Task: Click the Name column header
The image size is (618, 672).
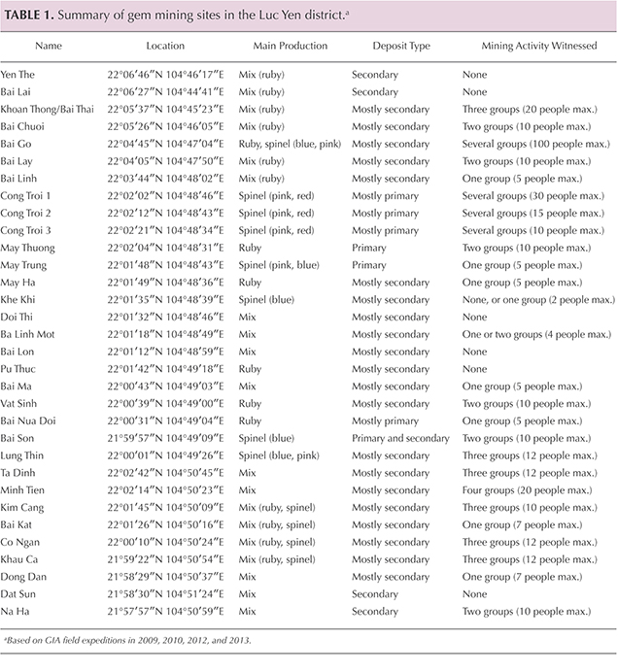Action: [48, 46]
